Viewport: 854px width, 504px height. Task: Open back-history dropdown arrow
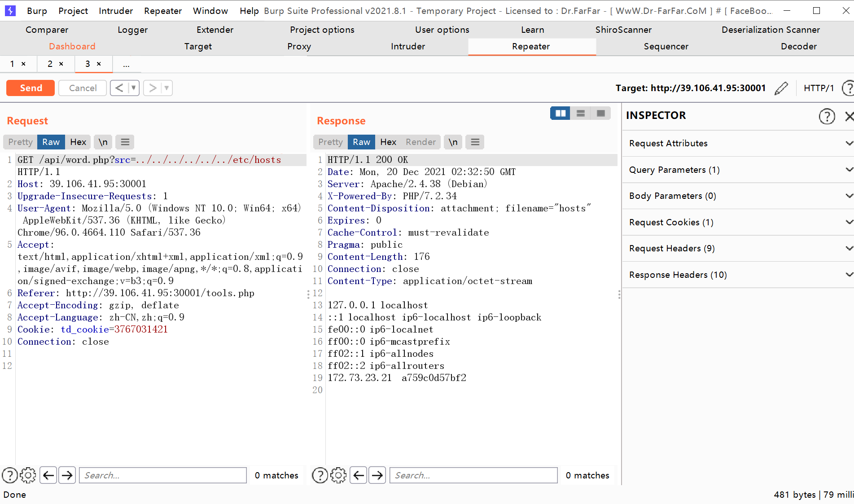133,88
